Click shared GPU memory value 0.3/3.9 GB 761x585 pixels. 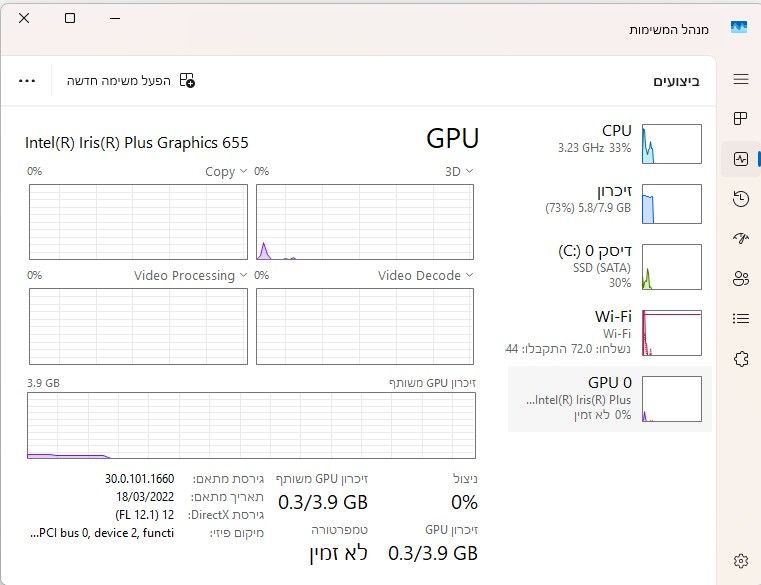click(x=323, y=502)
